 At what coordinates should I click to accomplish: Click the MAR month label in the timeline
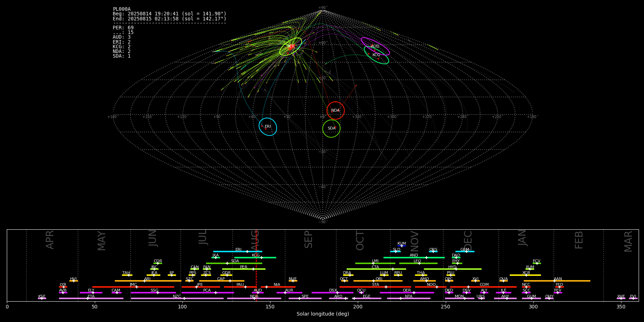(628, 241)
